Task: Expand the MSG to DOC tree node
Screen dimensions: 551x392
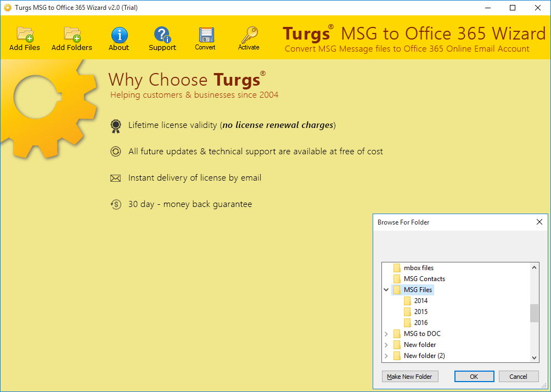Action: (x=386, y=334)
